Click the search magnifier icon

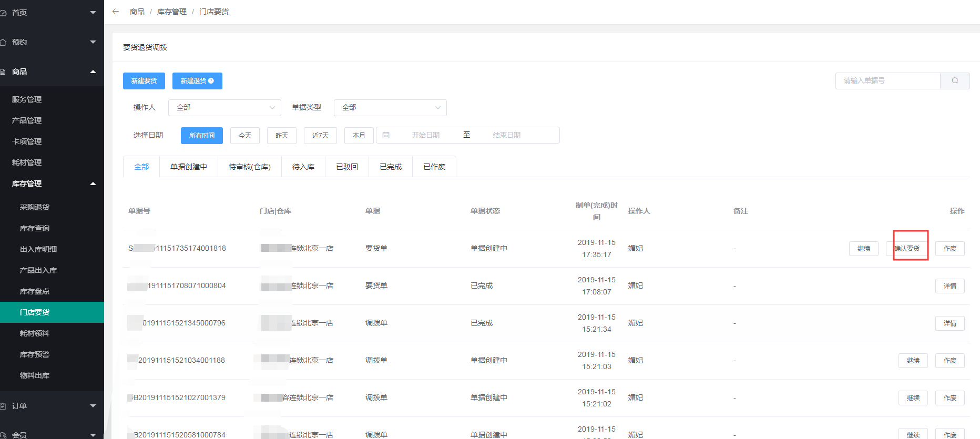coord(955,80)
